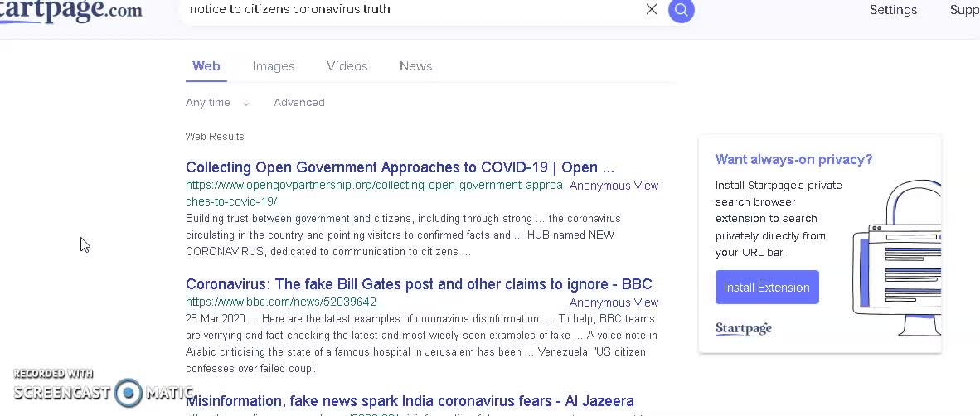
Task: Click the blue magnifier search icon
Action: (x=682, y=10)
